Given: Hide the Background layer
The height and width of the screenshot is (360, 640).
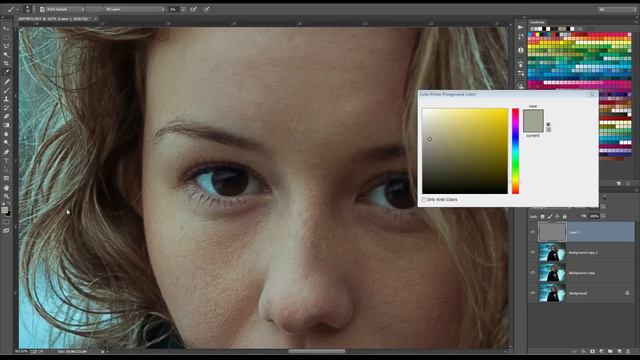Looking at the screenshot, I should (x=533, y=293).
